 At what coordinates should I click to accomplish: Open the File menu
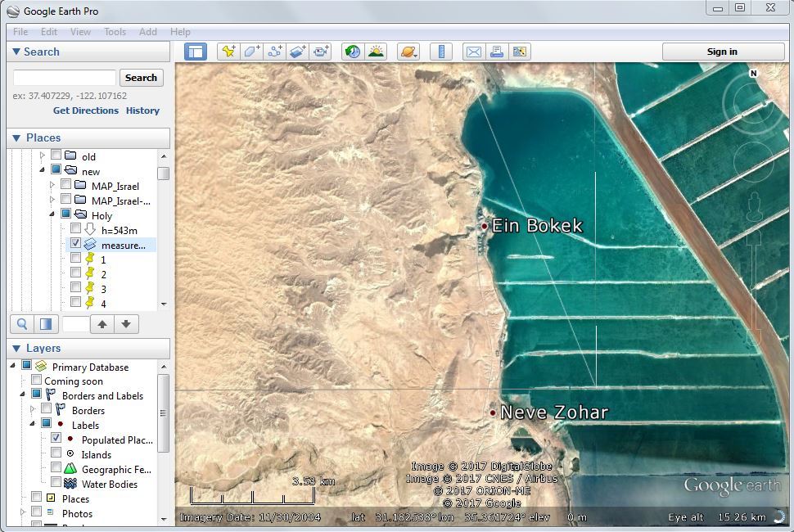point(20,32)
